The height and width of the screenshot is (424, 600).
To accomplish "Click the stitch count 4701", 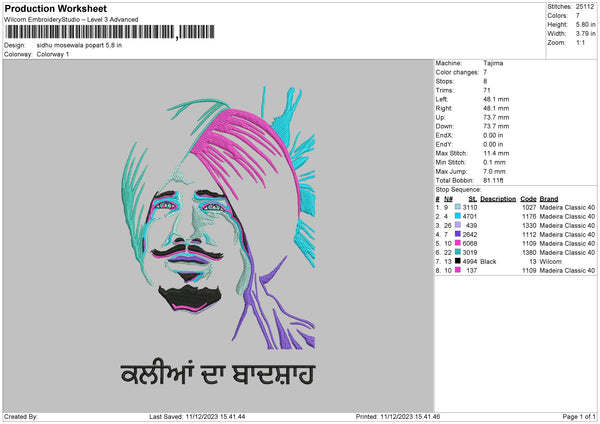I will pos(470,216).
